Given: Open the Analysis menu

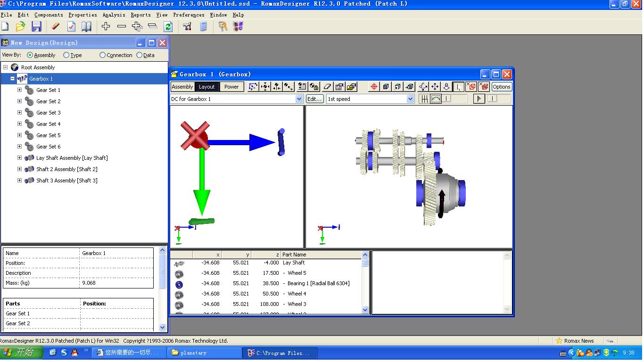Looking at the screenshot, I should pos(114,15).
